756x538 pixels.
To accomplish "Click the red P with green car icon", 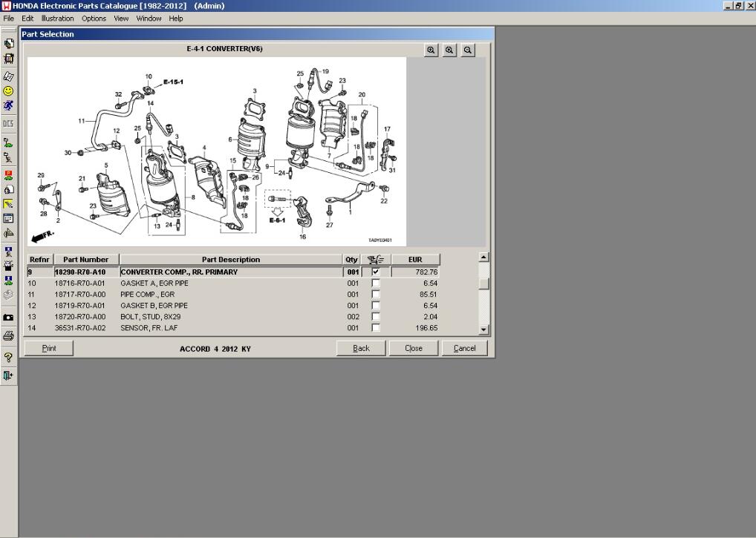I will 8,175.
